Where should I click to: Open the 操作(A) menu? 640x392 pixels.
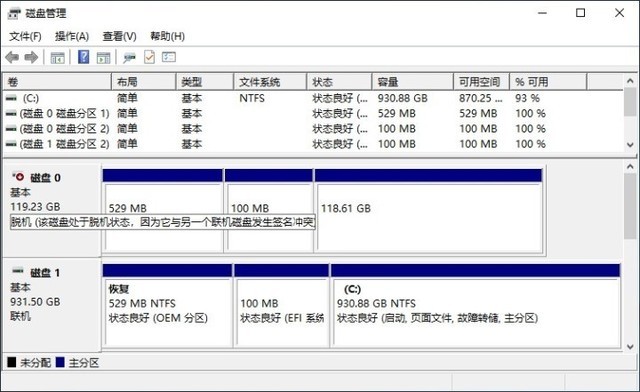(x=72, y=36)
